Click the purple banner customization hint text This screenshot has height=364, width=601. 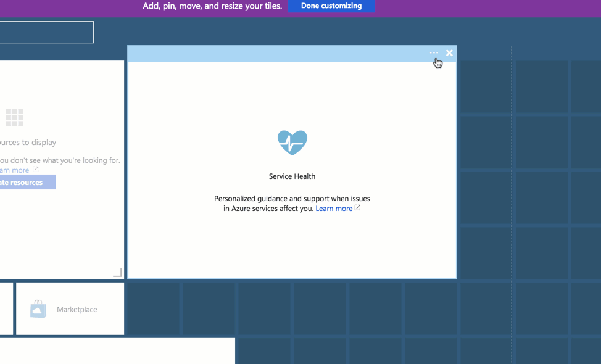tap(212, 6)
